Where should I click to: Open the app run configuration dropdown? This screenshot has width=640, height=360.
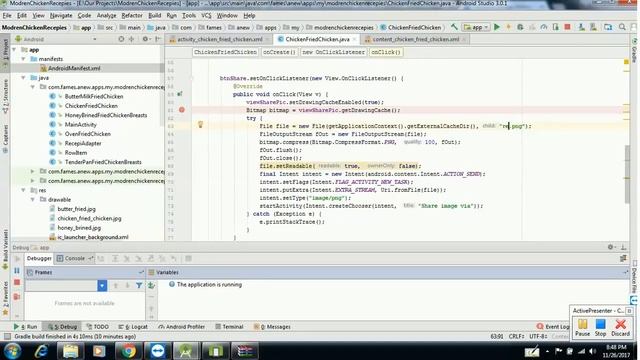tap(476, 27)
